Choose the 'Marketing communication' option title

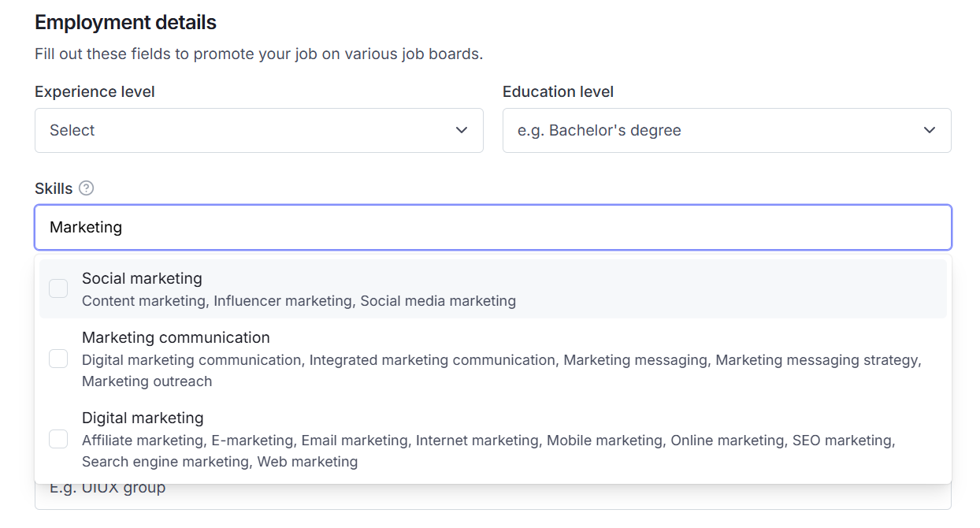pyautogui.click(x=176, y=337)
